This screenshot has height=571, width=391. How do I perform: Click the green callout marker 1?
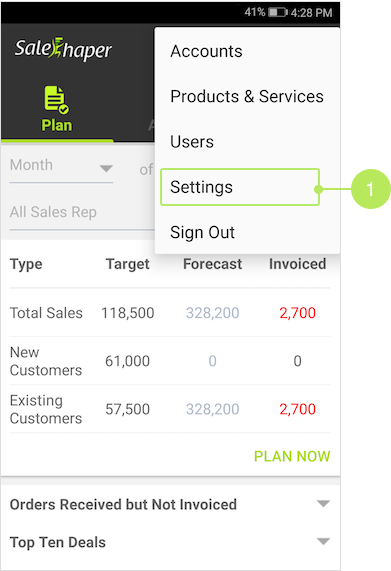(x=370, y=189)
